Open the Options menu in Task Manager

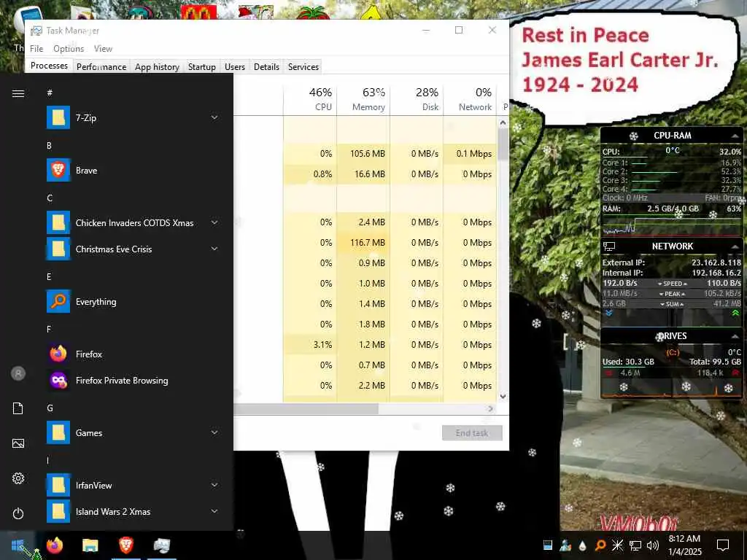[69, 49]
